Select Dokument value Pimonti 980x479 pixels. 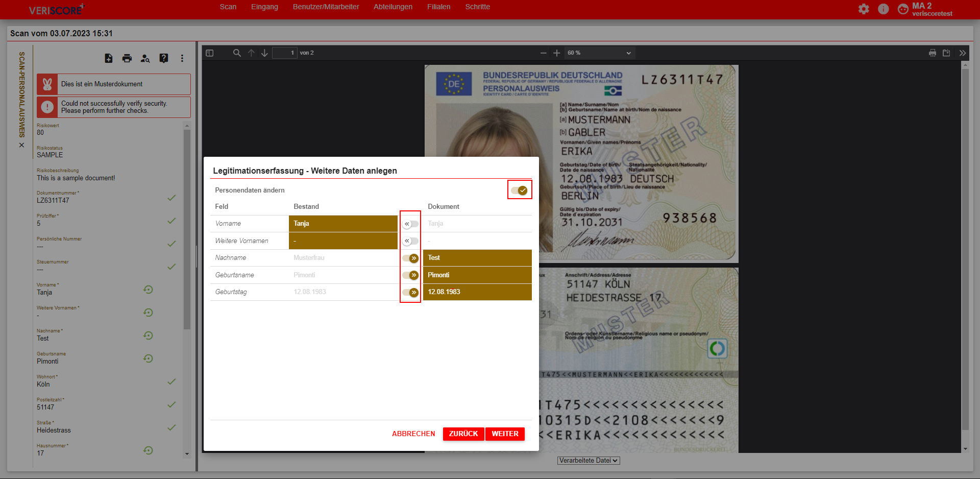tap(477, 275)
